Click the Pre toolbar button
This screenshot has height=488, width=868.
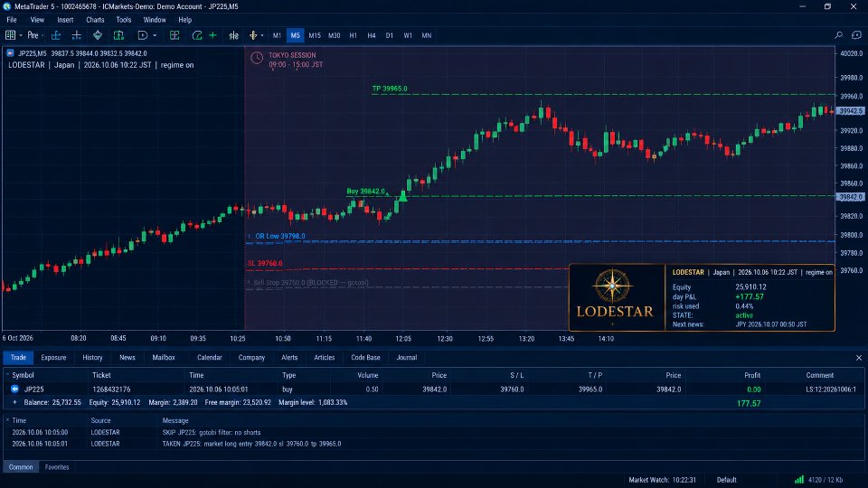(33, 35)
